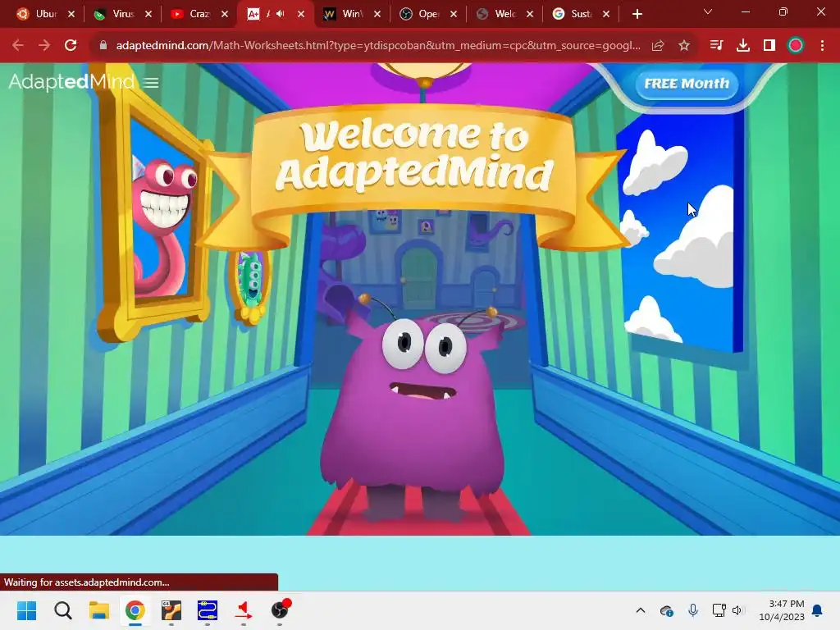Open the Chrome profile avatar
Viewport: 840px width, 630px height.
tap(796, 46)
